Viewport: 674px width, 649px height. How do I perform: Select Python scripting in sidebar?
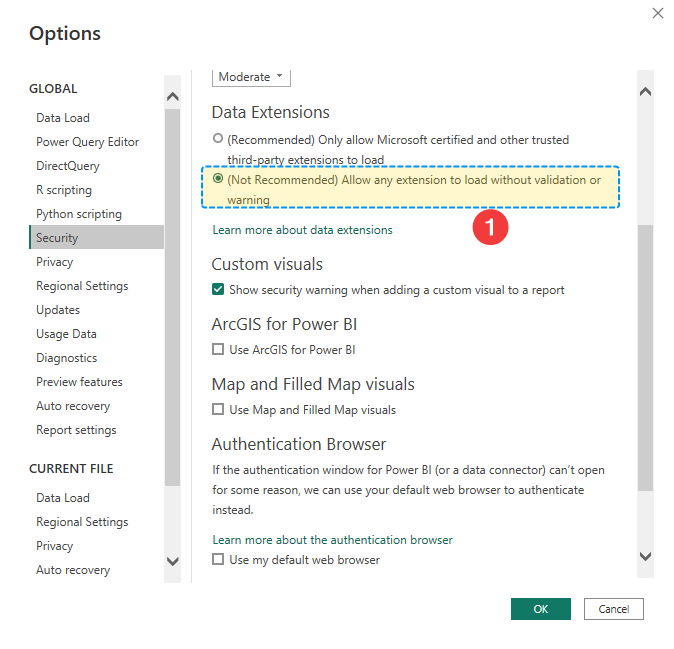[79, 214]
